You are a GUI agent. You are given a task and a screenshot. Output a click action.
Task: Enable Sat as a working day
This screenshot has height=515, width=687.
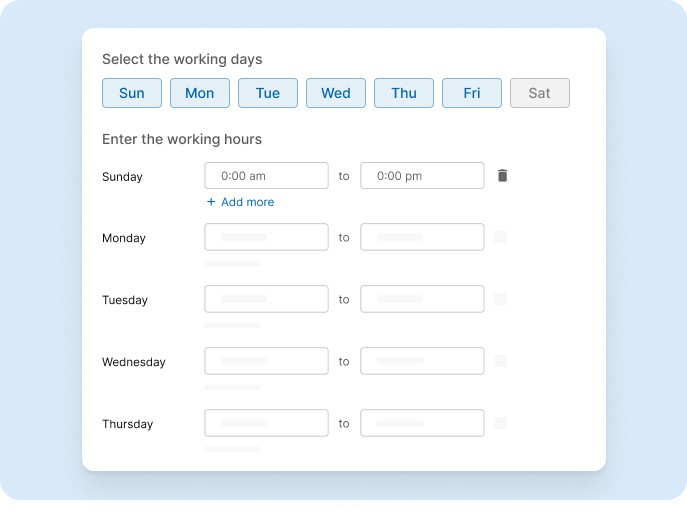point(540,93)
